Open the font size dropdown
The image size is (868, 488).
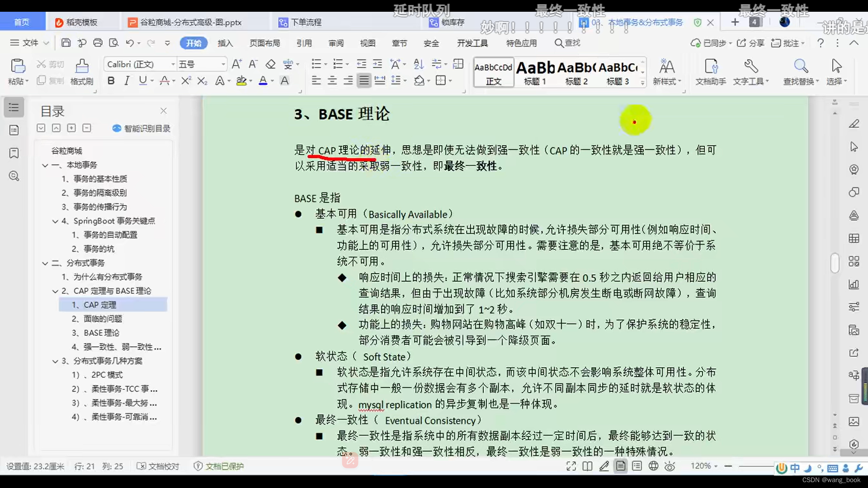[x=223, y=64]
